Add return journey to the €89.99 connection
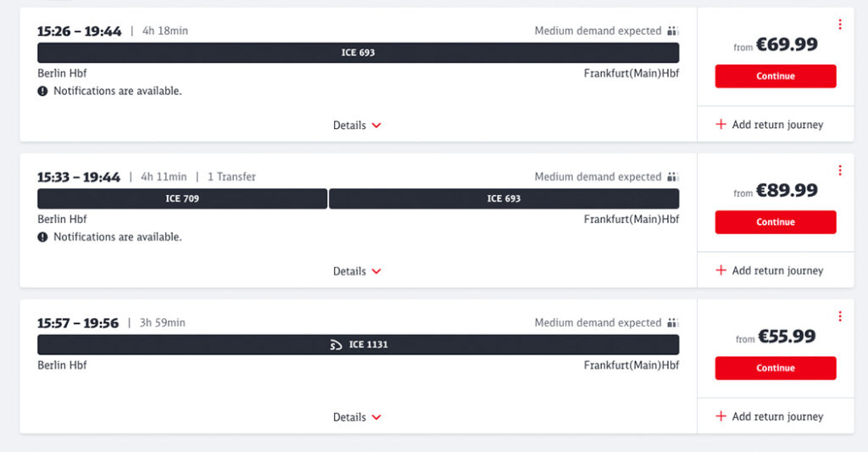Viewport: 868px width, 452px height. click(770, 271)
